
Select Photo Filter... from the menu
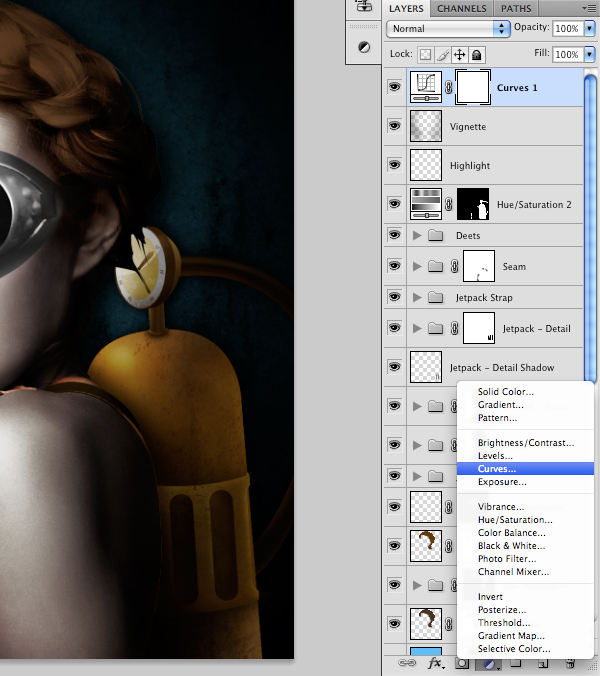pyautogui.click(x=525, y=559)
